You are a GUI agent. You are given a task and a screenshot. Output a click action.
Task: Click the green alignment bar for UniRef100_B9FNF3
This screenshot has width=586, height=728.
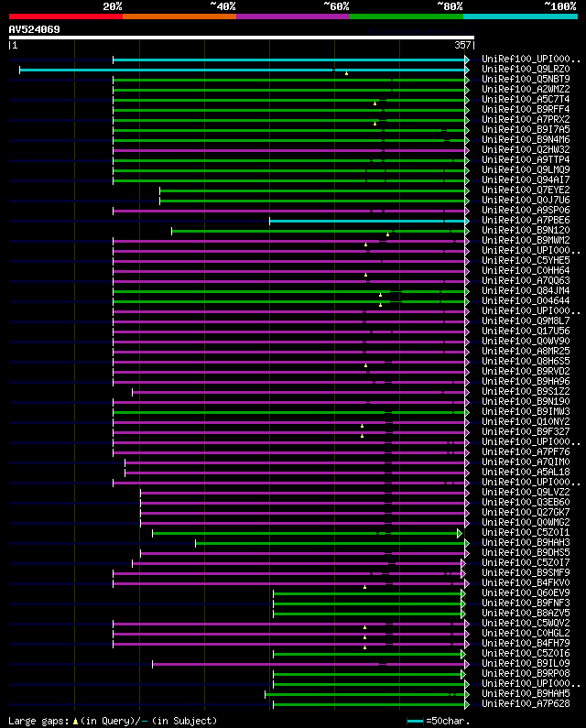pos(367,604)
